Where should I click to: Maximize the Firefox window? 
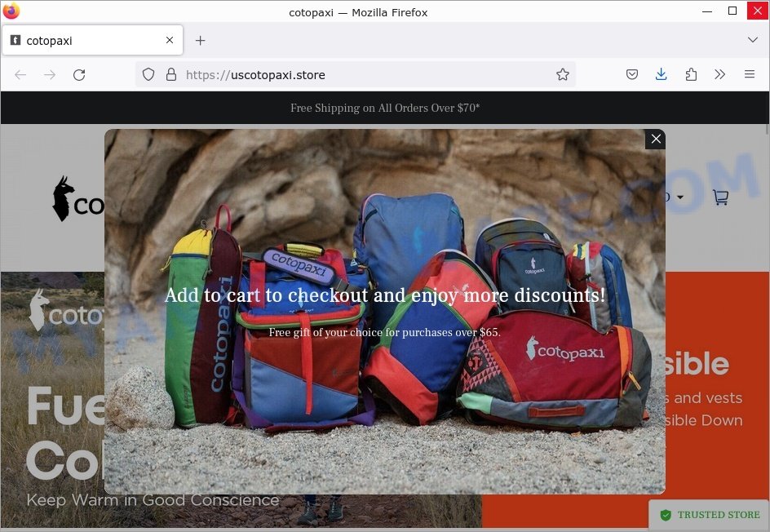pos(732,11)
